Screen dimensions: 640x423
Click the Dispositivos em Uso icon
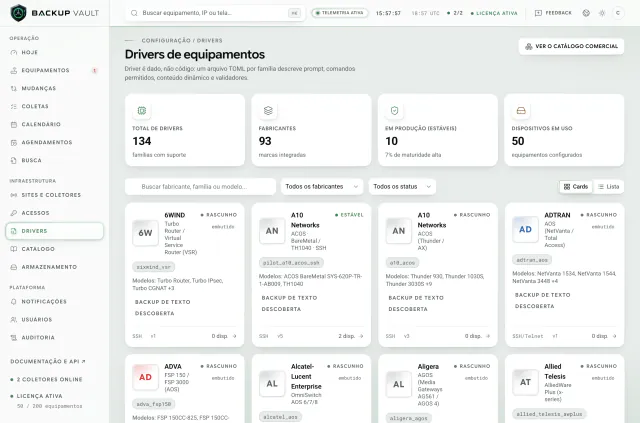(521, 111)
